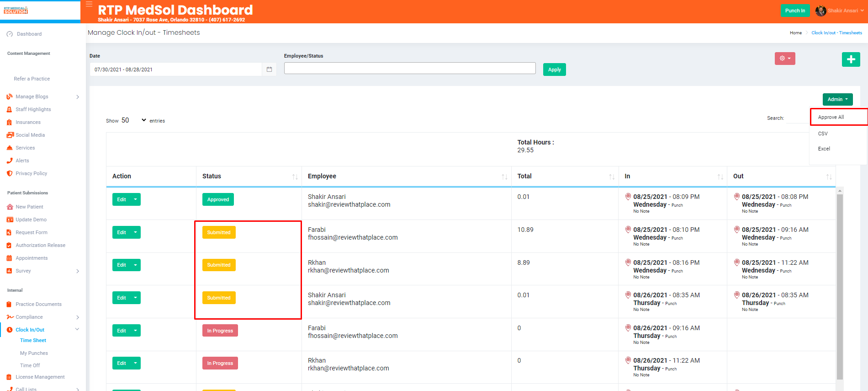This screenshot has width=868, height=391.
Task: Open Edit dropdown arrow for Rkhan 8.89 row
Action: pos(135,265)
